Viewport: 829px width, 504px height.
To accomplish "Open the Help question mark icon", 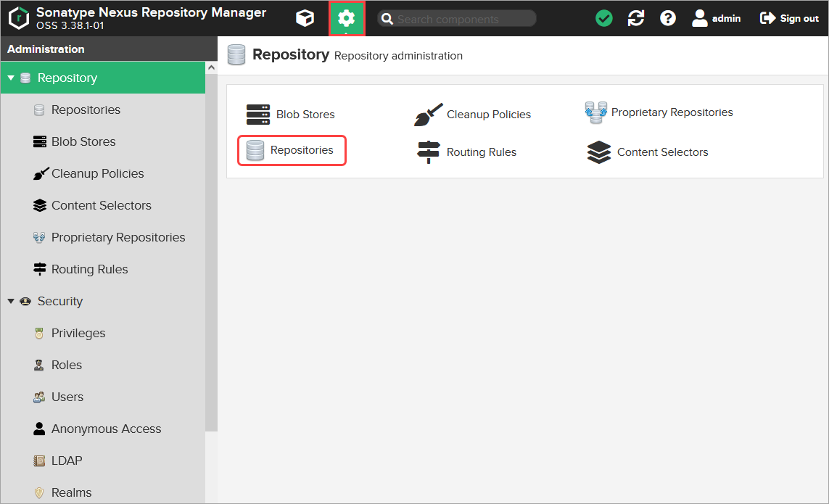I will (x=668, y=19).
